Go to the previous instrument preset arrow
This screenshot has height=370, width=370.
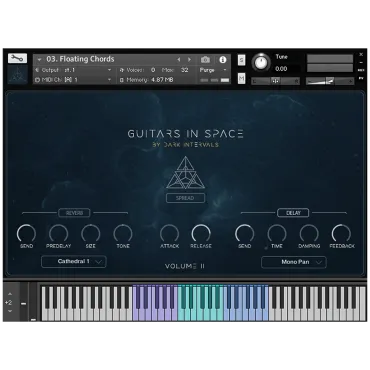[179, 60]
